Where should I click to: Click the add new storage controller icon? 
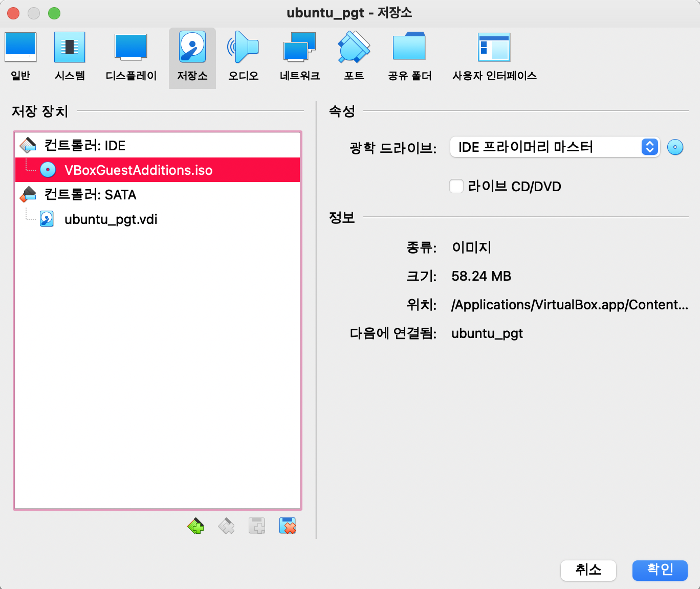pos(195,526)
